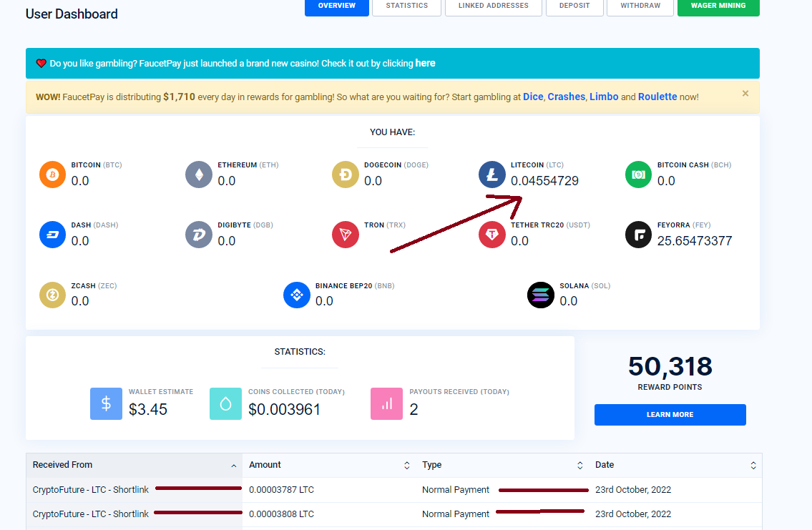
Task: Click the Binance BEP20 blue icon
Action: [297, 295]
